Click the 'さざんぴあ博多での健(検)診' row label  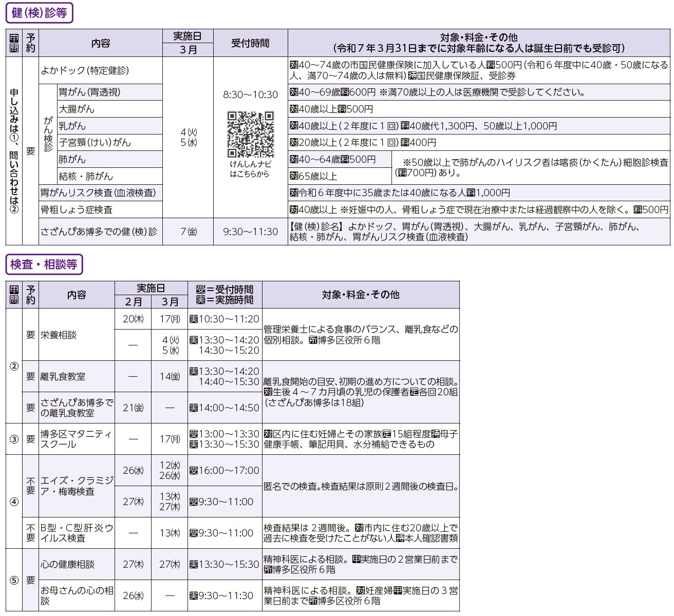[x=99, y=232]
